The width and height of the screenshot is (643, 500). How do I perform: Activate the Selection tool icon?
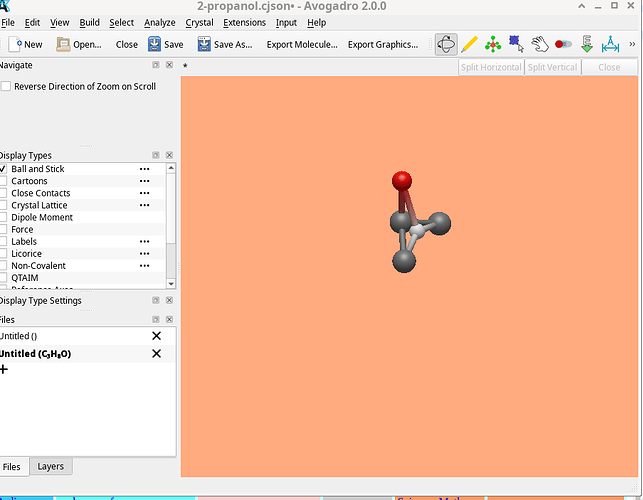(516, 44)
